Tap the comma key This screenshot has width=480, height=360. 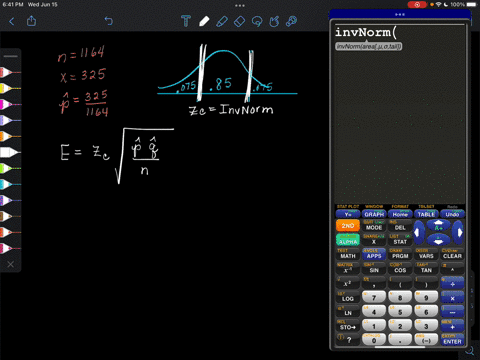(x=374, y=284)
